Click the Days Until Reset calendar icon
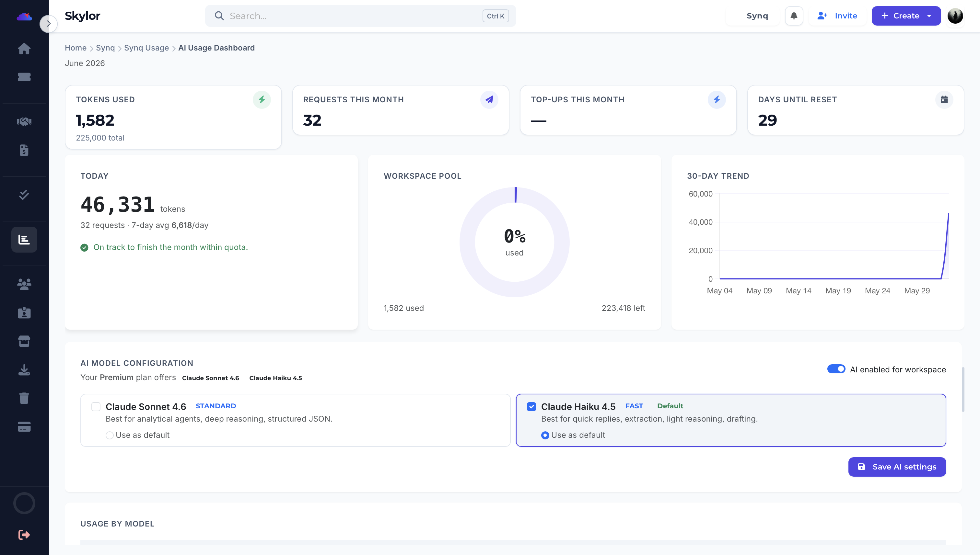 (x=944, y=99)
